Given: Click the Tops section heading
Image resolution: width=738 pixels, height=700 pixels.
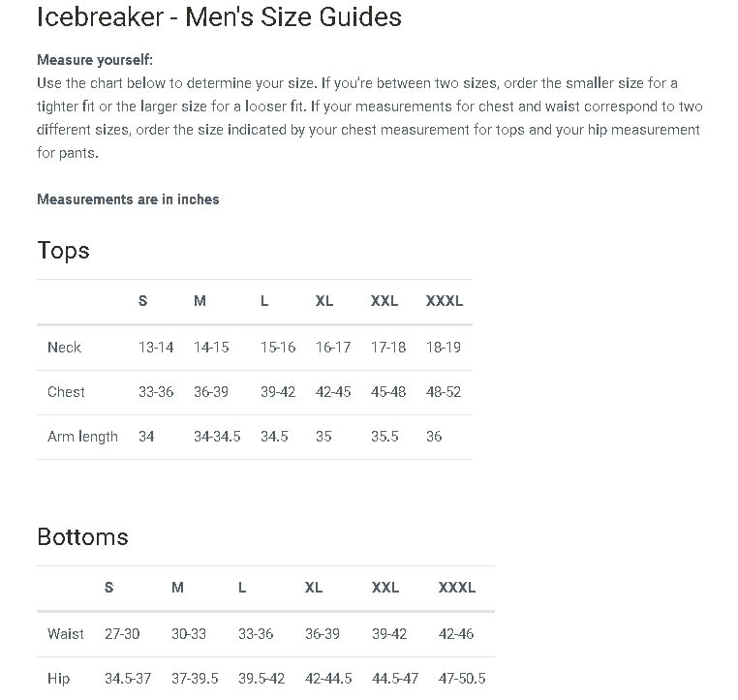Looking at the screenshot, I should click(x=63, y=251).
